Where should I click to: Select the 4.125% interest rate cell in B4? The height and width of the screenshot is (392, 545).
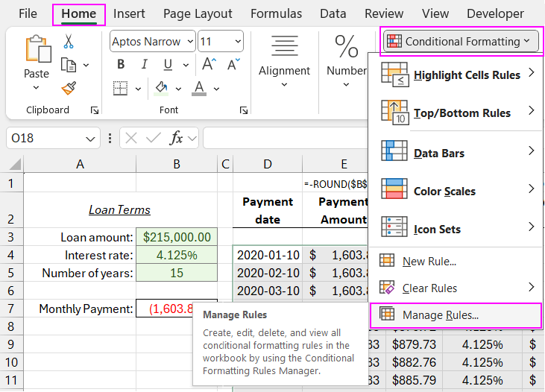pos(177,255)
